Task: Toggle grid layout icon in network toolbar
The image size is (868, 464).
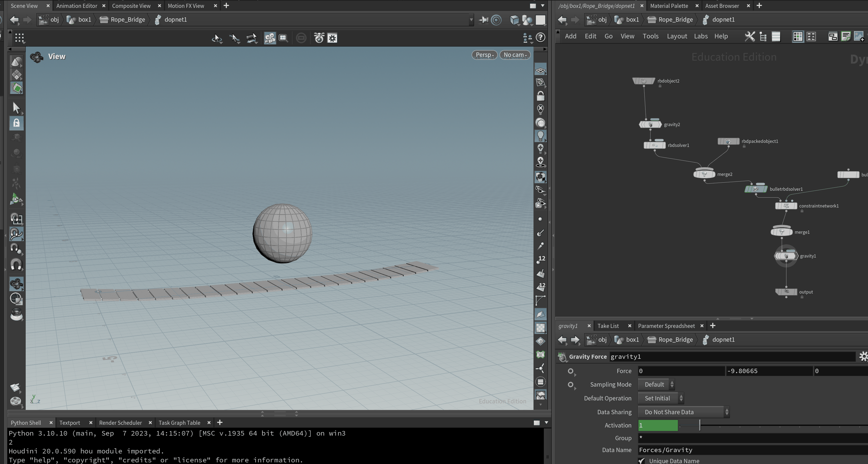Action: click(x=798, y=37)
